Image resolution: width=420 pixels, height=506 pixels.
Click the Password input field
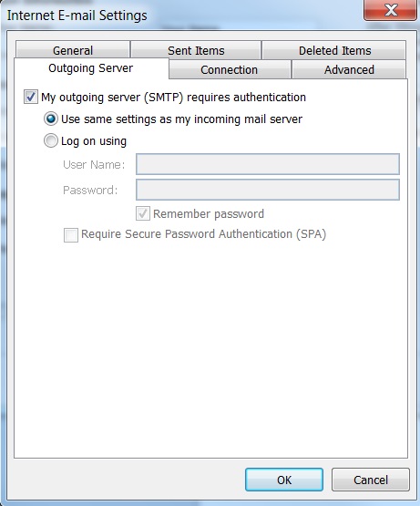[x=268, y=190]
